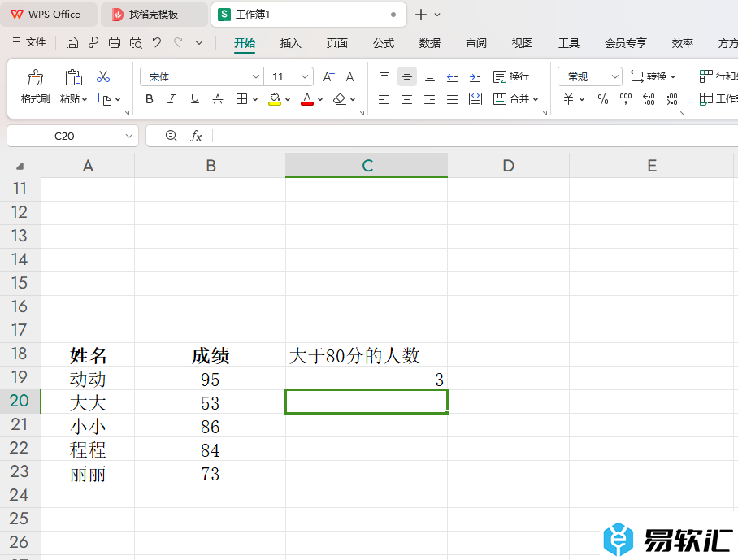The width and height of the screenshot is (738, 560).
Task: Open the merge cells dropdown arrow
Action: [x=536, y=99]
